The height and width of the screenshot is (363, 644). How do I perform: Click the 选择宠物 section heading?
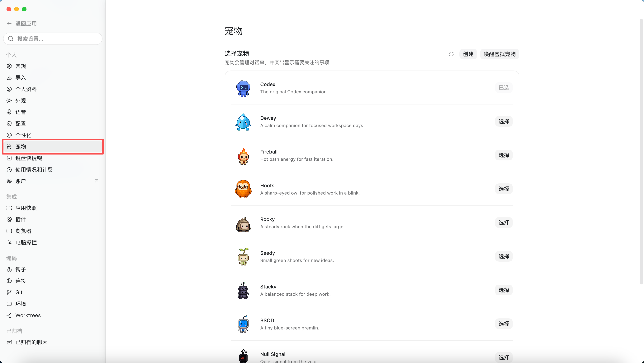click(x=236, y=53)
